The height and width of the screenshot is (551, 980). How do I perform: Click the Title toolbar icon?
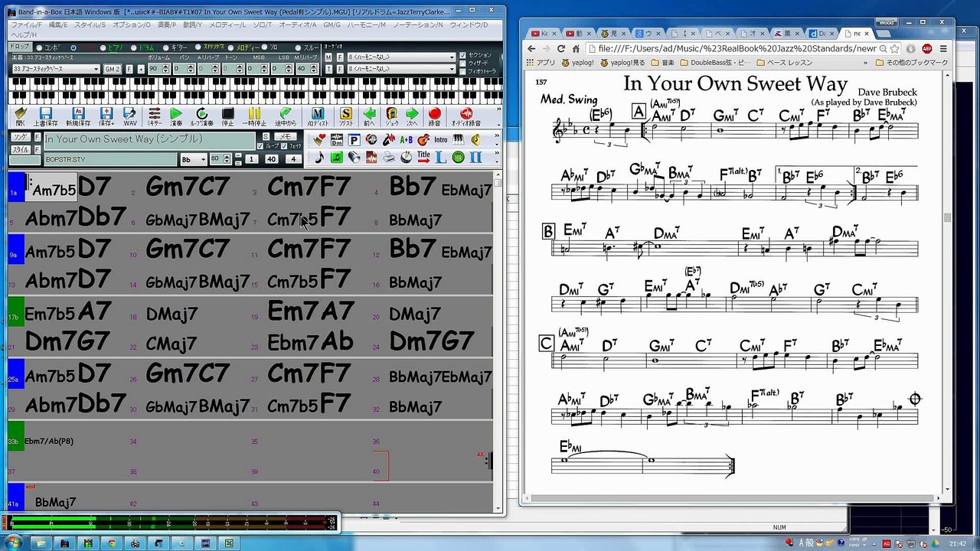pyautogui.click(x=423, y=157)
